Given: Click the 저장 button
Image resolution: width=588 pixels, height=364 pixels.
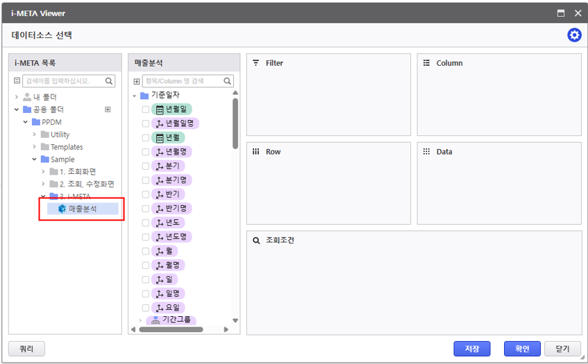Looking at the screenshot, I should 471,349.
